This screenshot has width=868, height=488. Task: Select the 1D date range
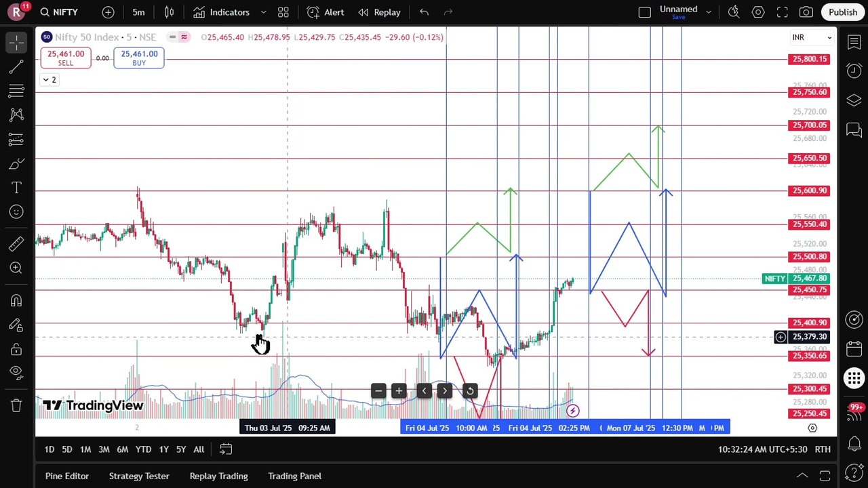point(50,449)
